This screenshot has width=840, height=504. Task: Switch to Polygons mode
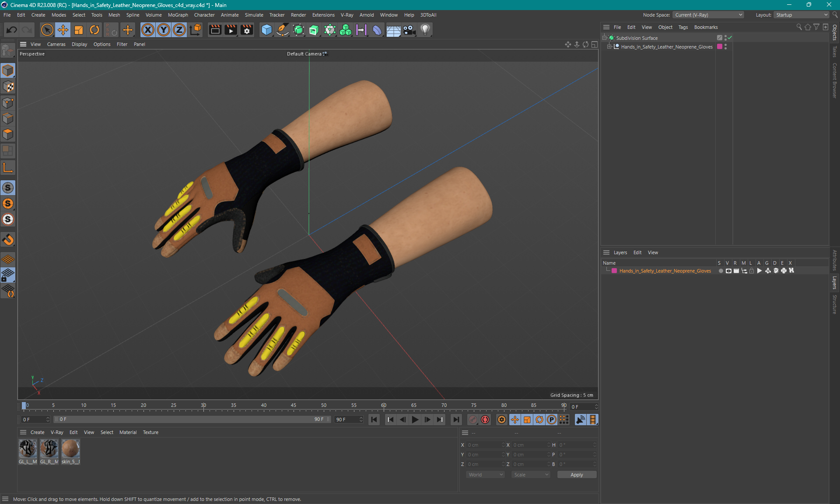pos(8,134)
